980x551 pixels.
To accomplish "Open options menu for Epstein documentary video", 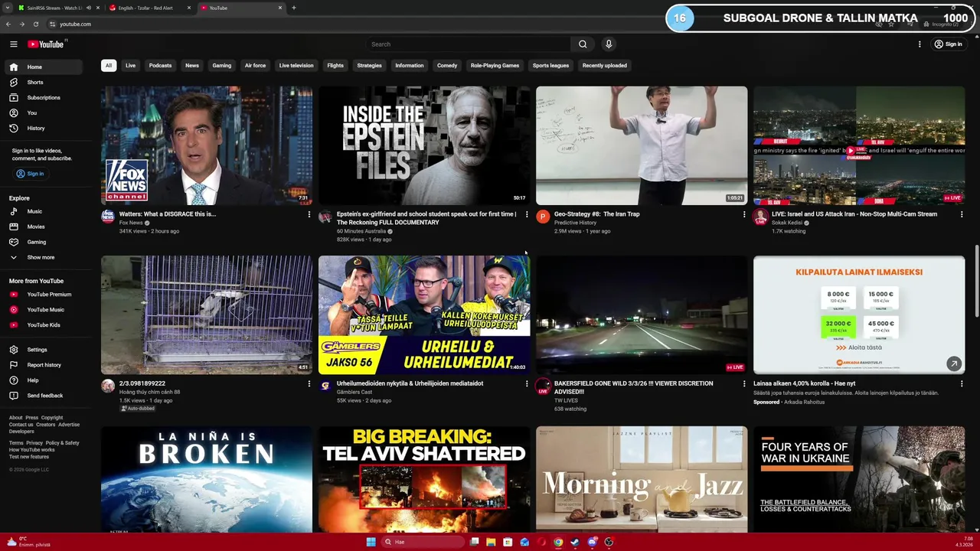I will 527,214.
